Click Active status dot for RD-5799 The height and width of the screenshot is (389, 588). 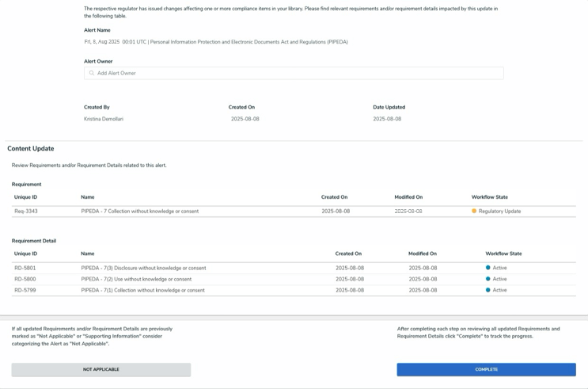click(x=488, y=290)
